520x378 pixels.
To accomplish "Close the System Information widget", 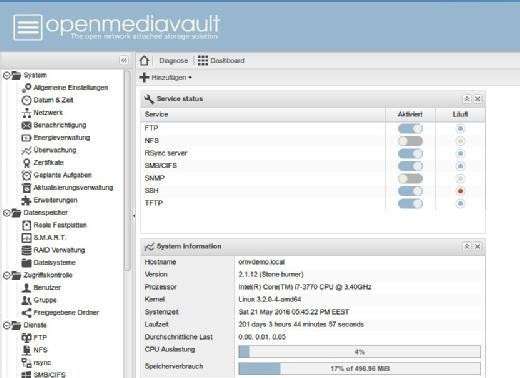I will 478,246.
